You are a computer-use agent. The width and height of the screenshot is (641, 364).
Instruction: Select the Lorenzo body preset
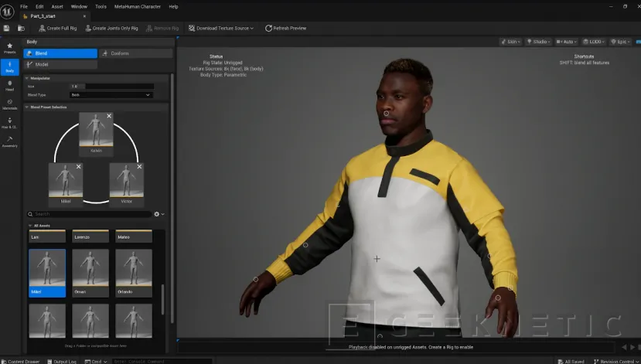(90, 236)
